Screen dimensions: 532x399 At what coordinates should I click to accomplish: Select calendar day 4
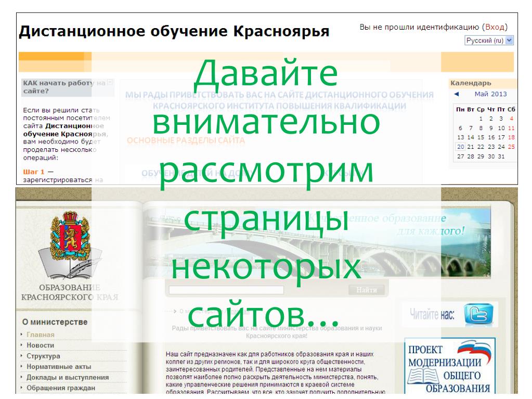pos(512,119)
